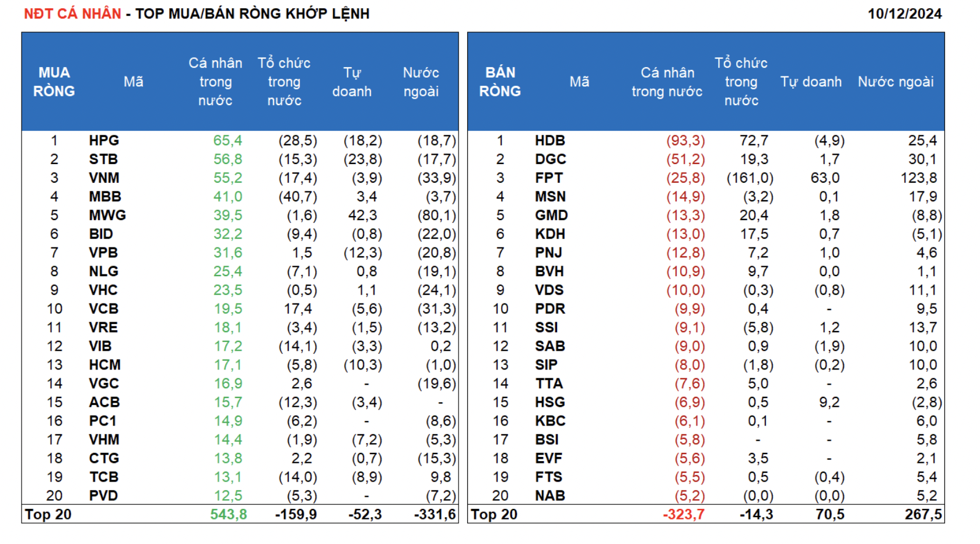Click the green total value 543,8
This screenshot has height=544, width=980.
[228, 514]
